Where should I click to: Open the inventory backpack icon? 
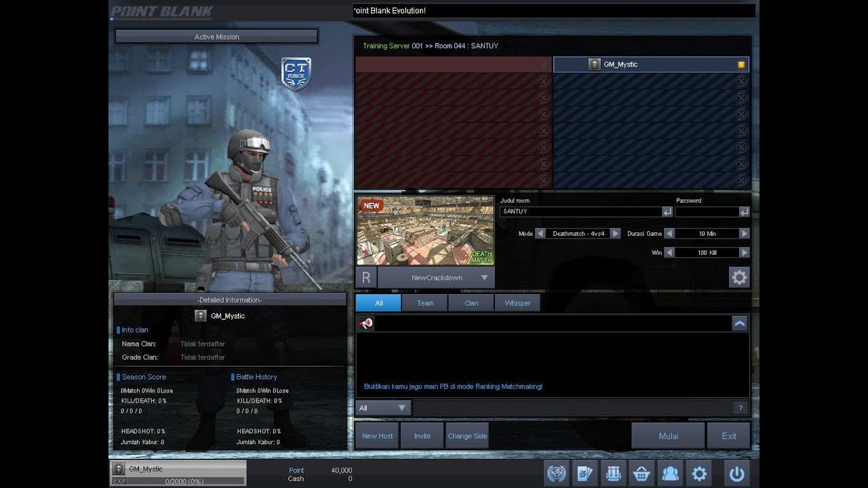[x=613, y=473]
